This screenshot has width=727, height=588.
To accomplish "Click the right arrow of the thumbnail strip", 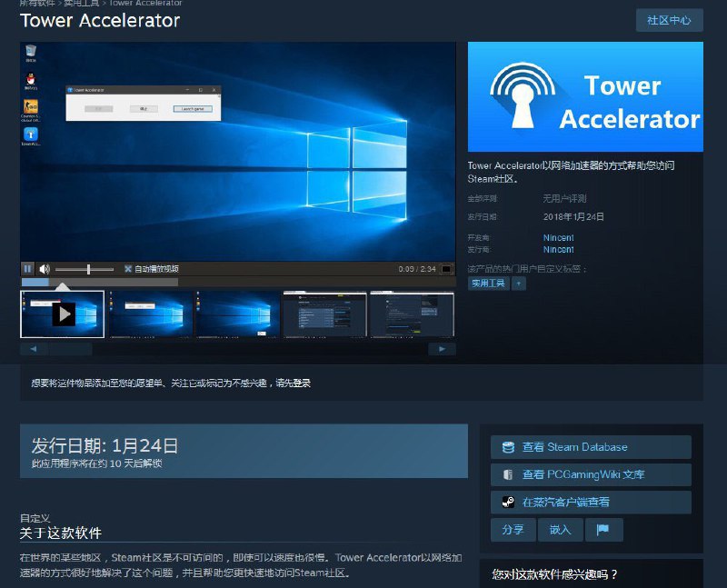I will pos(442,349).
